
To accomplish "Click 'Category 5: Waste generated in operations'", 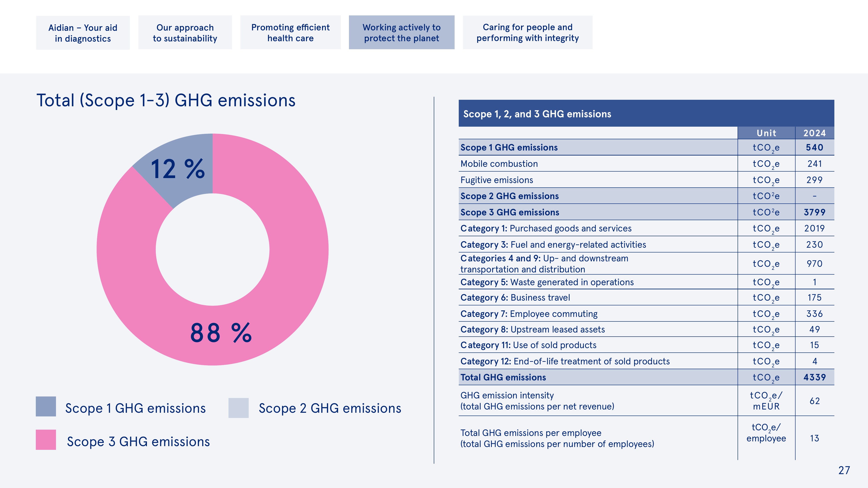I will [x=547, y=282].
